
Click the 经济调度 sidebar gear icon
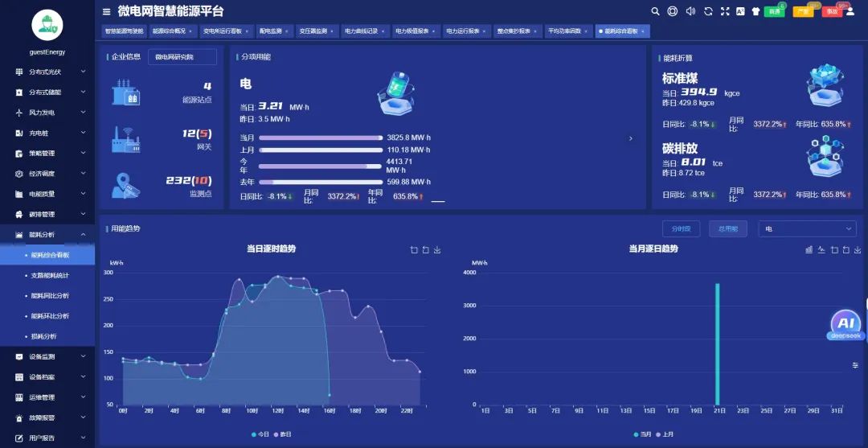click(x=18, y=174)
